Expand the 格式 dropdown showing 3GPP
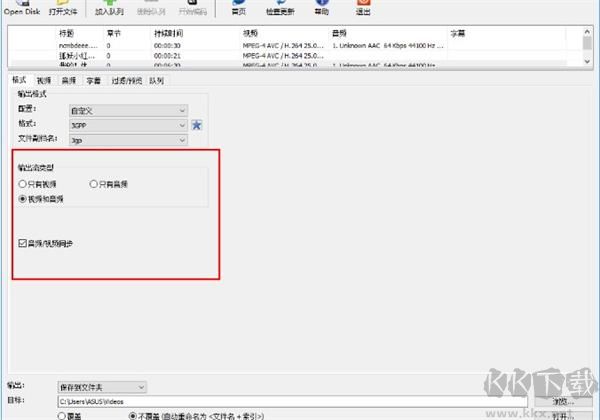This screenshot has height=420, width=600. 128,125
